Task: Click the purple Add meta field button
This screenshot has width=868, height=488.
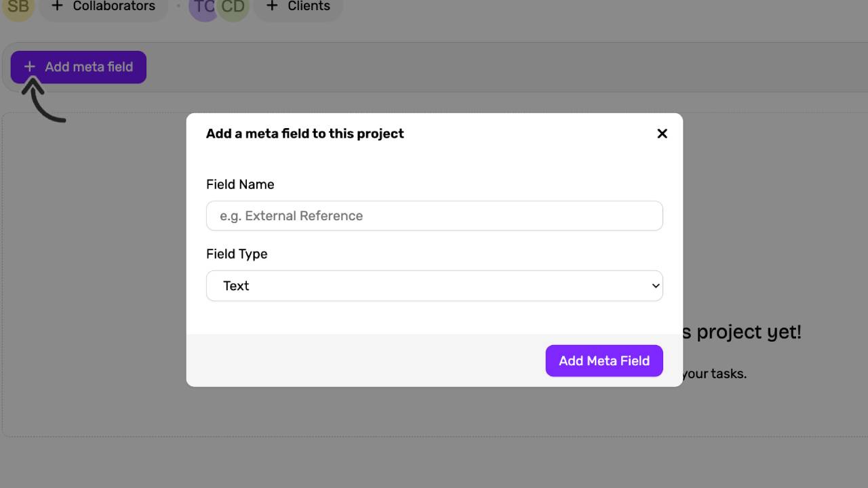Action: click(79, 67)
